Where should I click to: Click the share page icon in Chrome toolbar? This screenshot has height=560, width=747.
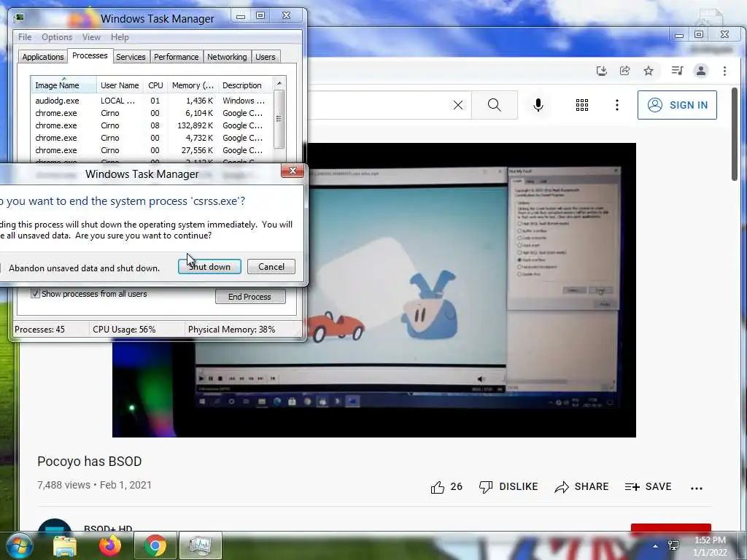pyautogui.click(x=624, y=71)
